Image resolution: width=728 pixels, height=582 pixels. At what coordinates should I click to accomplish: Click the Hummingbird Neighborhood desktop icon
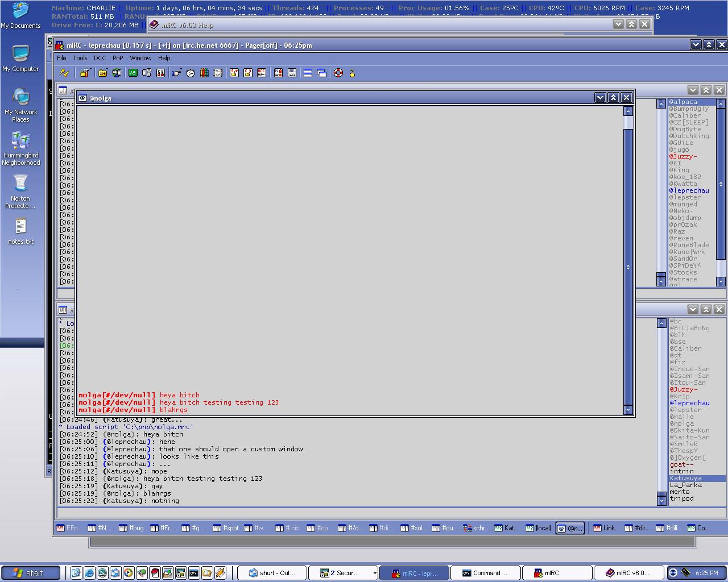(x=20, y=149)
